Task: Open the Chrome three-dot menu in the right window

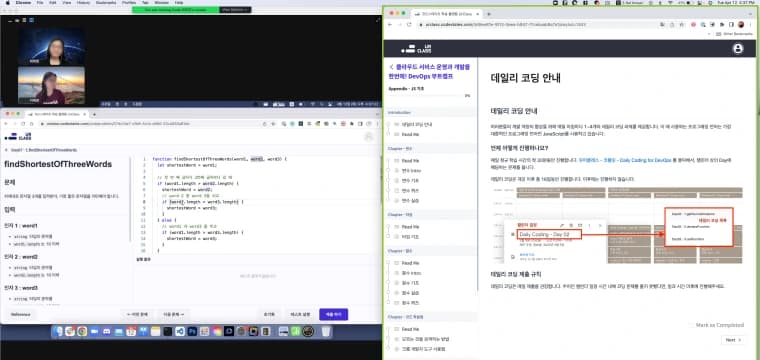Action: pos(751,24)
